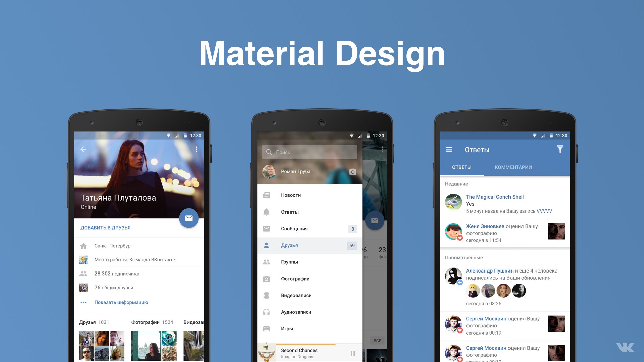Click the search input field in drawer
This screenshot has height=362, width=644.
tap(310, 153)
